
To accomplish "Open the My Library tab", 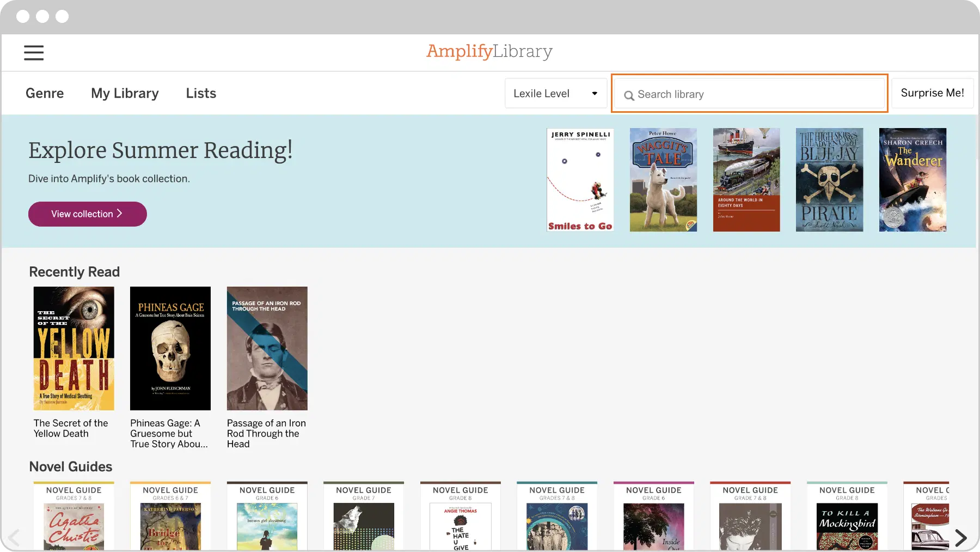I will (125, 93).
